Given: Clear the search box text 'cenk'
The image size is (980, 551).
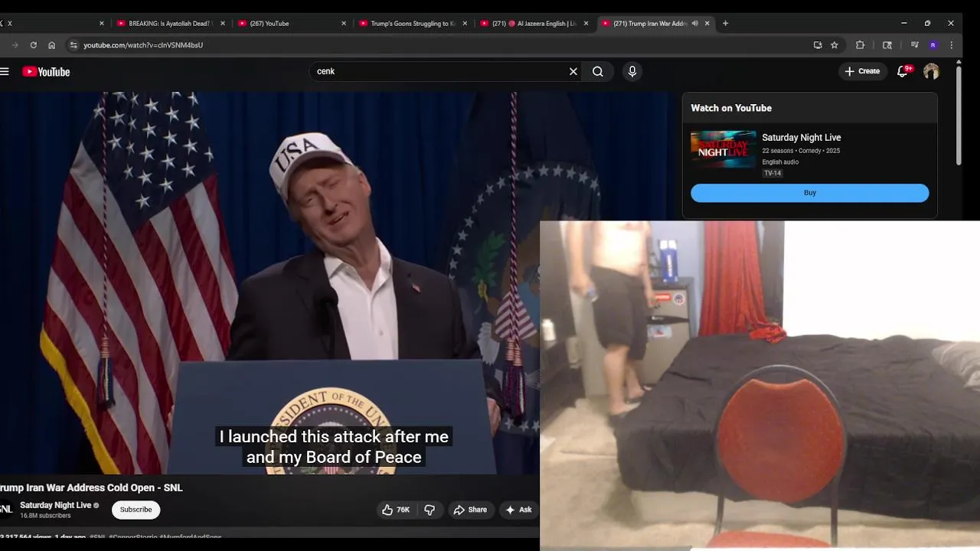Looking at the screenshot, I should point(573,71).
